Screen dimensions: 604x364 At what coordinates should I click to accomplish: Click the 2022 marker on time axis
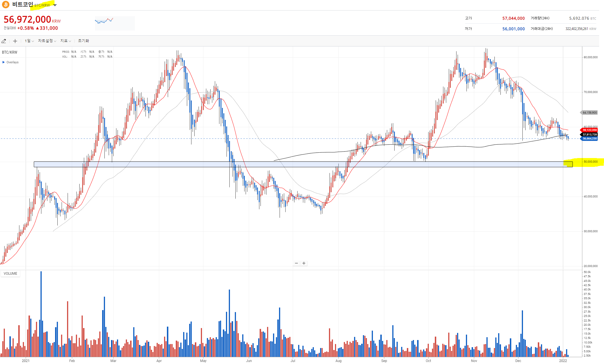[x=563, y=361]
